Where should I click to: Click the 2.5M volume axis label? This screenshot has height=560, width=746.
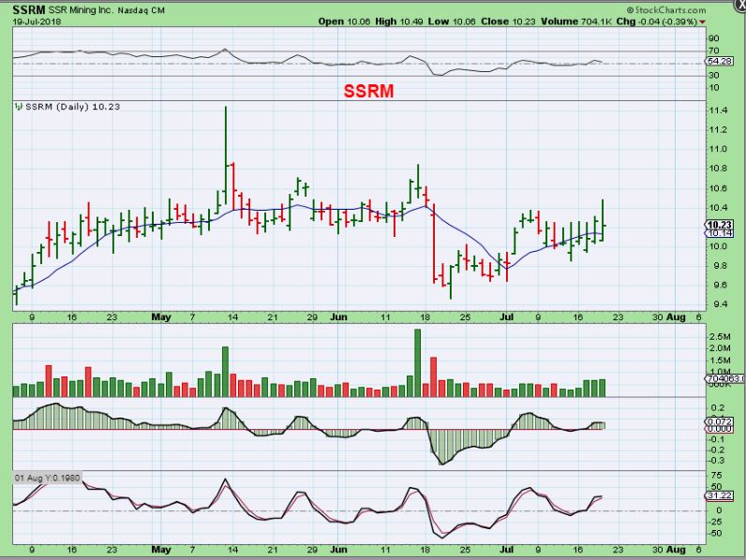(x=720, y=336)
